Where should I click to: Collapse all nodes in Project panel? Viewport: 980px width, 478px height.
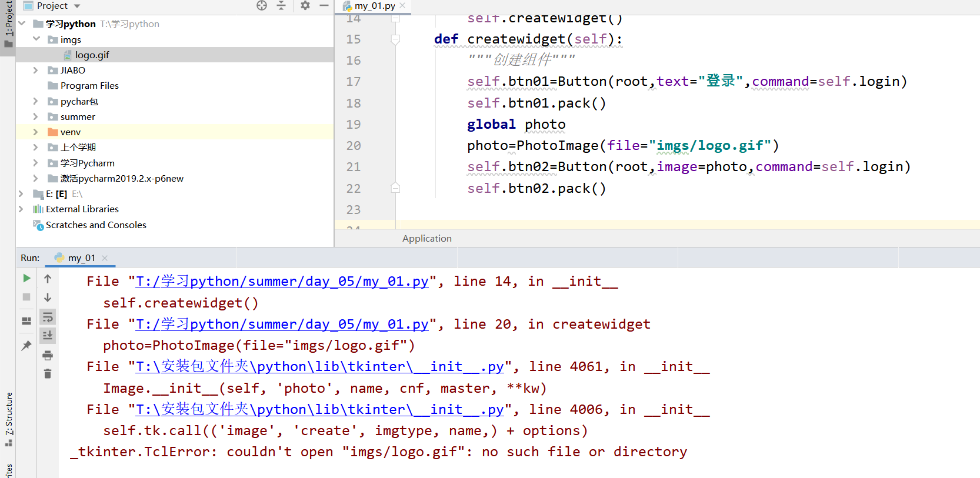point(281,6)
